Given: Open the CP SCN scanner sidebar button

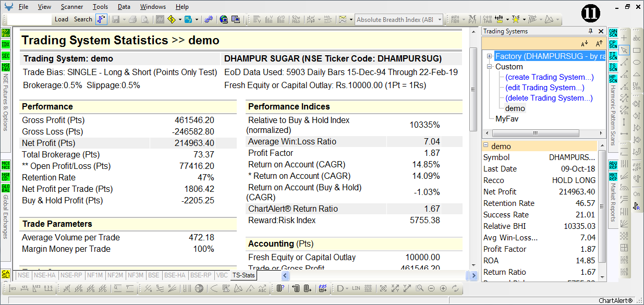Looking at the screenshot, I should point(613,44).
